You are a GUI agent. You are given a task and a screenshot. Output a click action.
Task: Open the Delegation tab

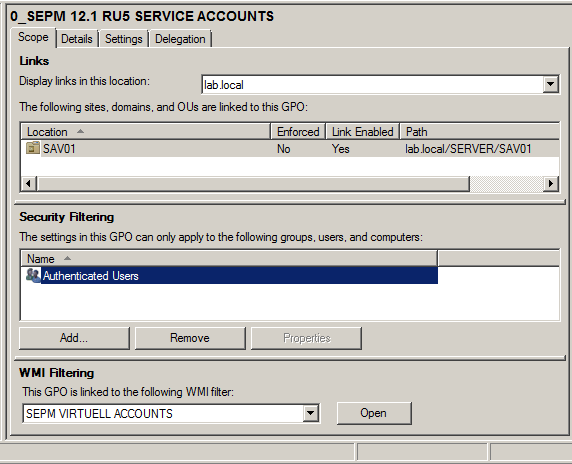tap(180, 39)
